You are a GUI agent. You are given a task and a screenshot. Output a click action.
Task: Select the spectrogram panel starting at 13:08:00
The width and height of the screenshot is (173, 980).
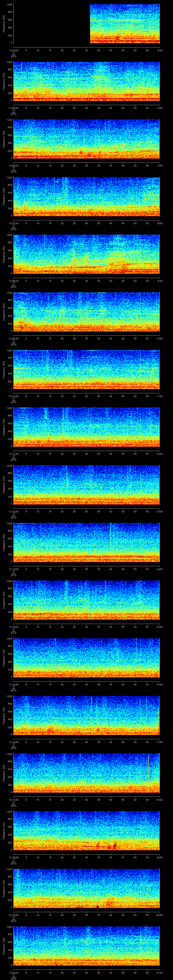[x=87, y=254]
